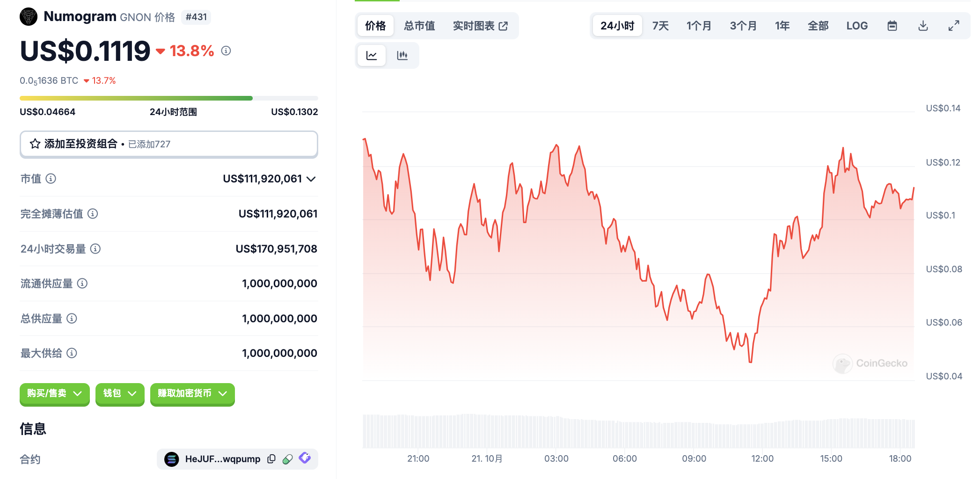
Task: Open the 实时图表 tab
Action: pyautogui.click(x=480, y=26)
